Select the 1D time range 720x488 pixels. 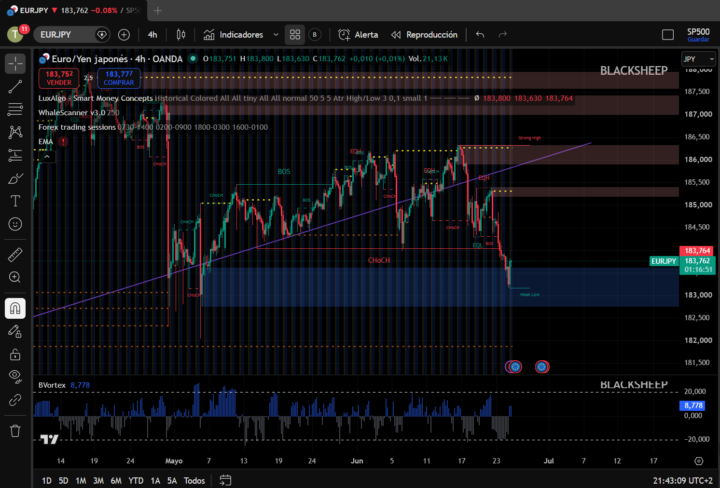tap(47, 481)
